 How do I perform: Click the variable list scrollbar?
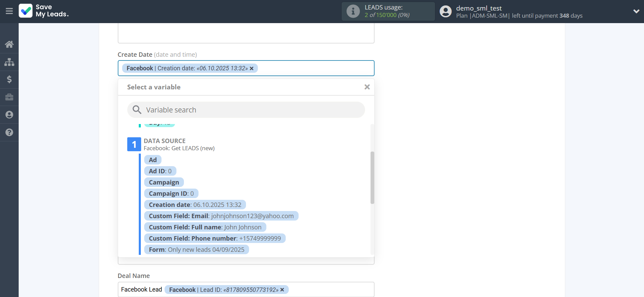pyautogui.click(x=372, y=177)
